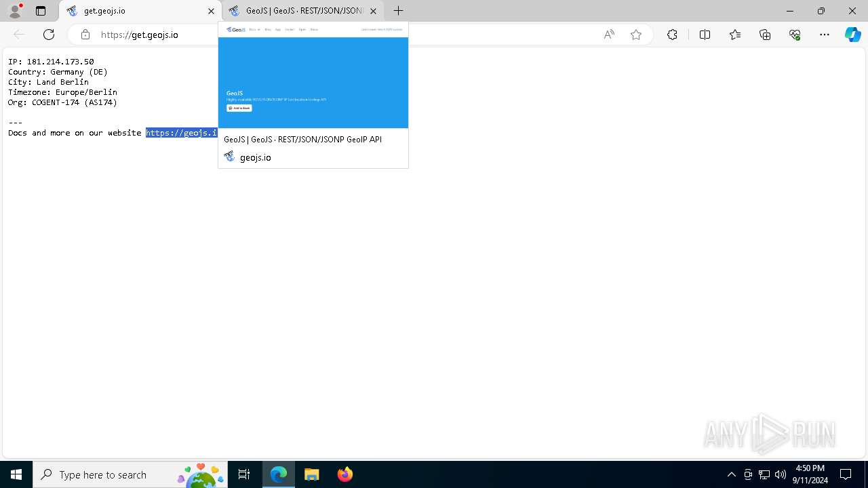The image size is (868, 488).
Task: Refresh the current page
Action: 49,35
